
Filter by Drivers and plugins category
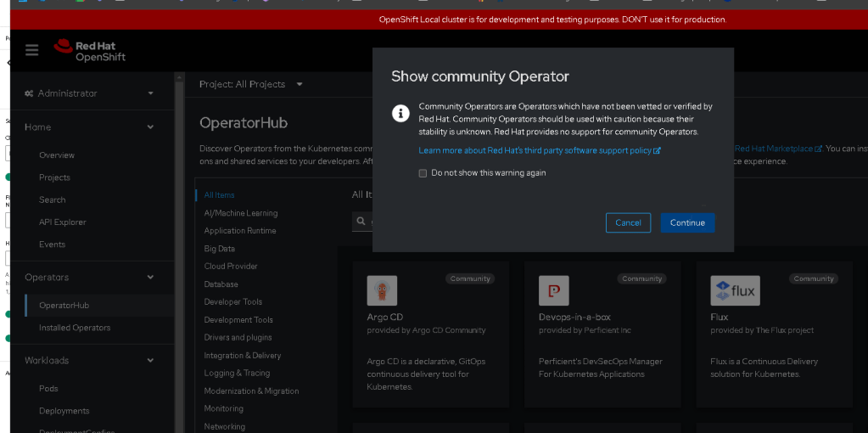click(x=238, y=337)
